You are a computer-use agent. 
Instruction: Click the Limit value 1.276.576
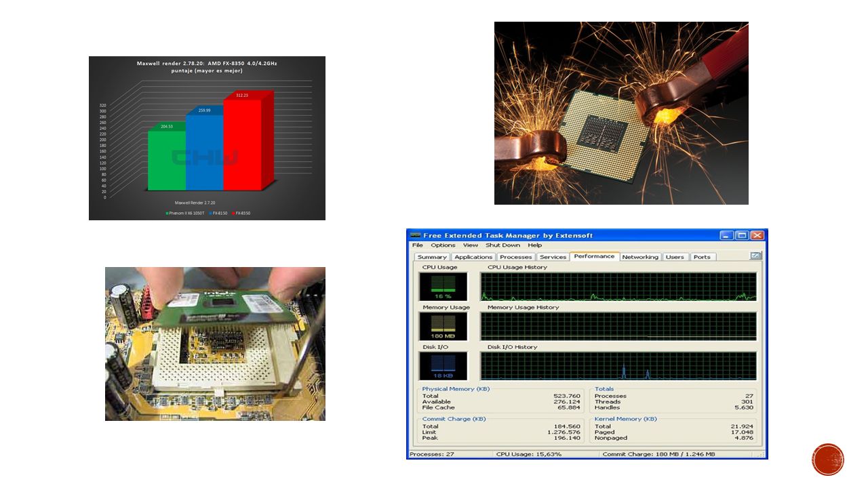[x=564, y=432]
